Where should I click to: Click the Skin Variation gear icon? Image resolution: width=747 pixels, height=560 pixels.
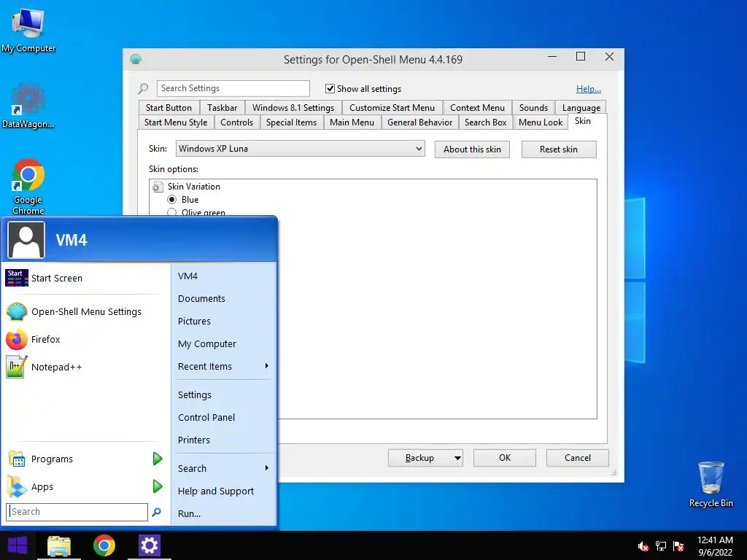(x=158, y=187)
